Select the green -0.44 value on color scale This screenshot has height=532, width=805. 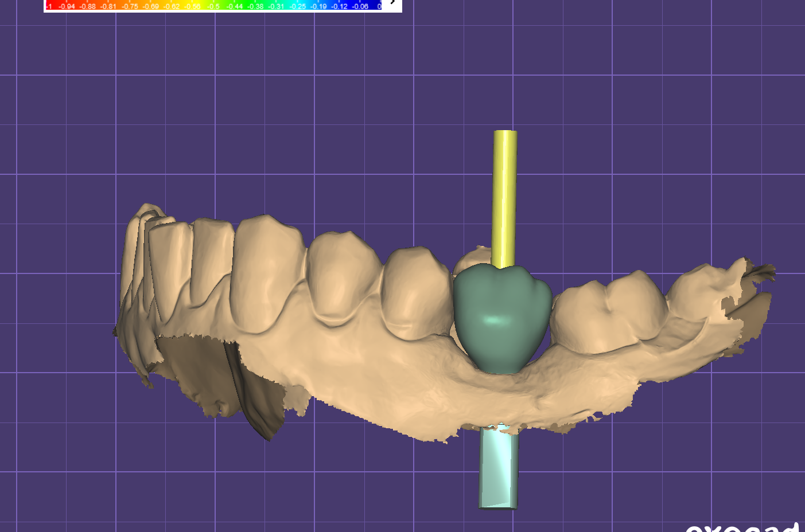click(x=234, y=6)
